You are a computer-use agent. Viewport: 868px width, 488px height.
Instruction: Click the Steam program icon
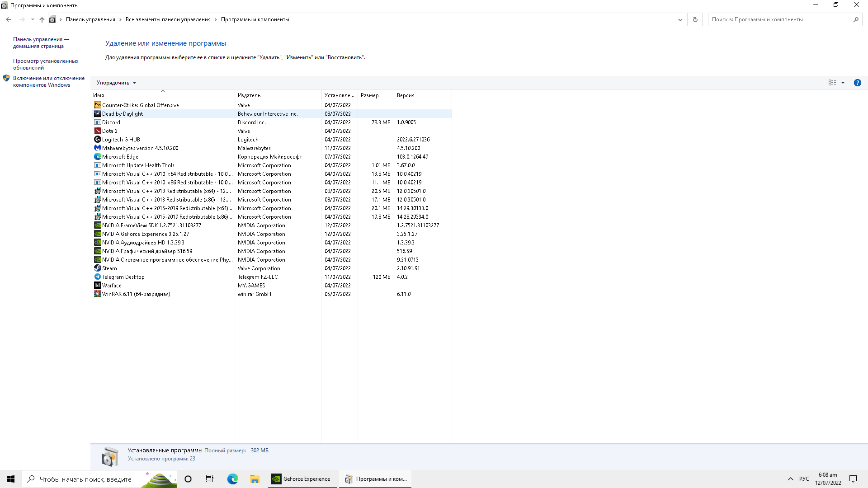tap(97, 268)
